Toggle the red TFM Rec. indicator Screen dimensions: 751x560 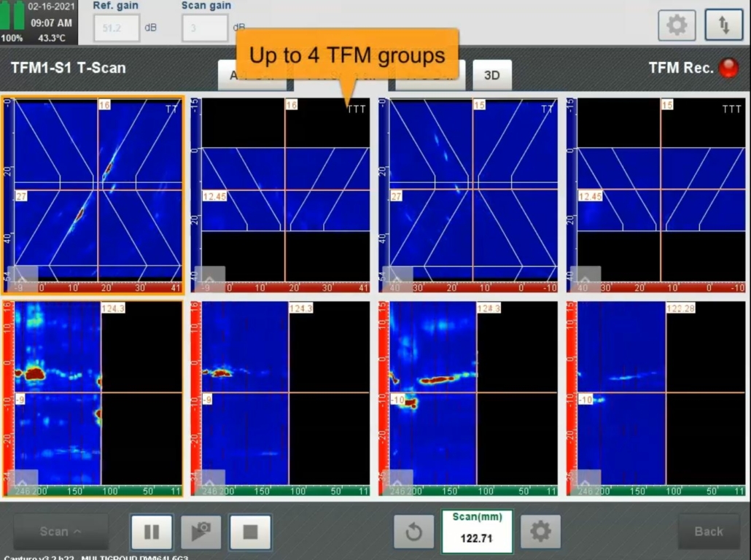coord(728,68)
